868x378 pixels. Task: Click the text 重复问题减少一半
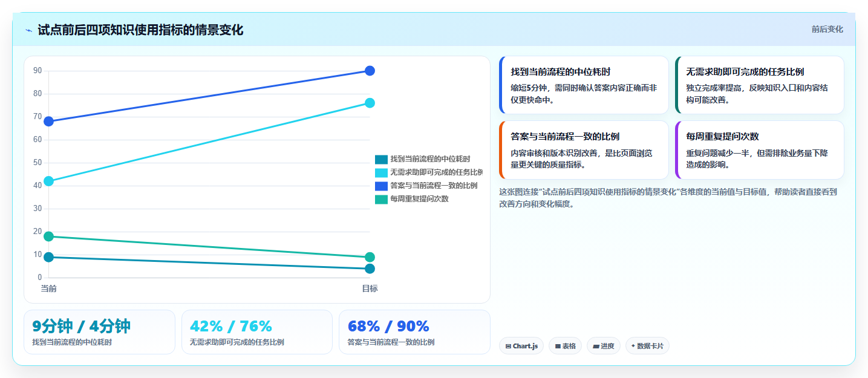coord(718,153)
